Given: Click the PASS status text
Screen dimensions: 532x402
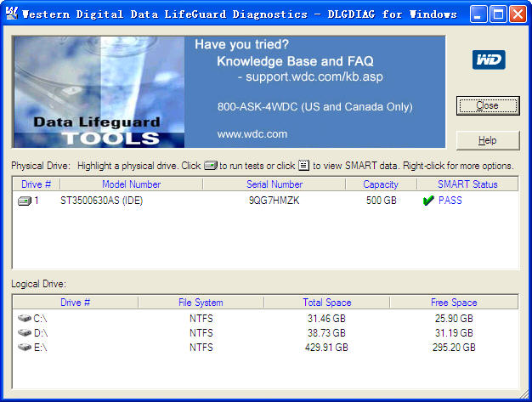Looking at the screenshot, I should 450,201.
